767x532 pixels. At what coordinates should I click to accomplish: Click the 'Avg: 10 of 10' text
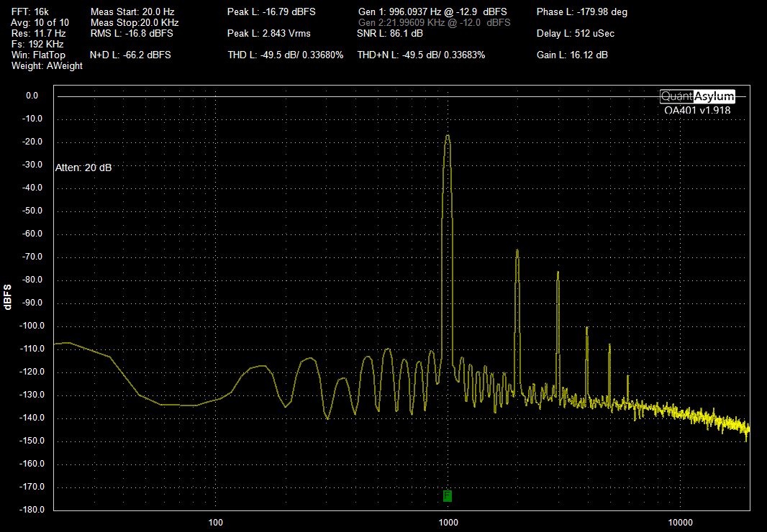[x=40, y=22]
